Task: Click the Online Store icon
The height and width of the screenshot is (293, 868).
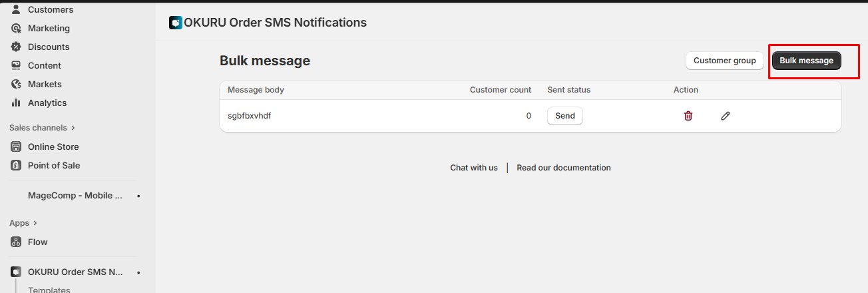Action: pyautogui.click(x=17, y=147)
